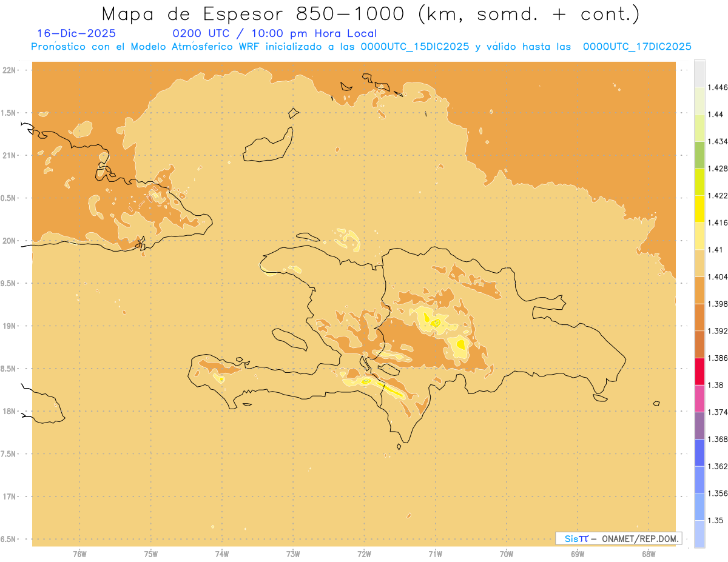The height and width of the screenshot is (562, 728).
Task: Click the '22N' latitude label
Action: [x=10, y=70]
